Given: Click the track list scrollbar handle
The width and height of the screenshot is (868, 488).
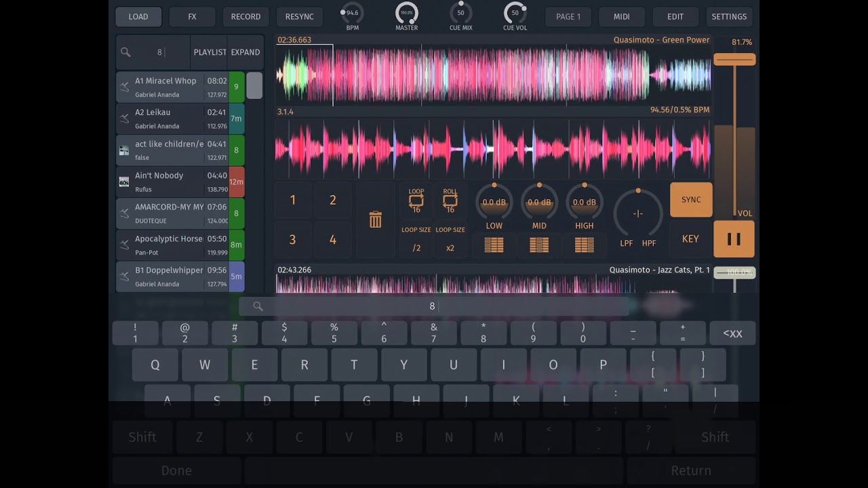Looking at the screenshot, I should (254, 85).
